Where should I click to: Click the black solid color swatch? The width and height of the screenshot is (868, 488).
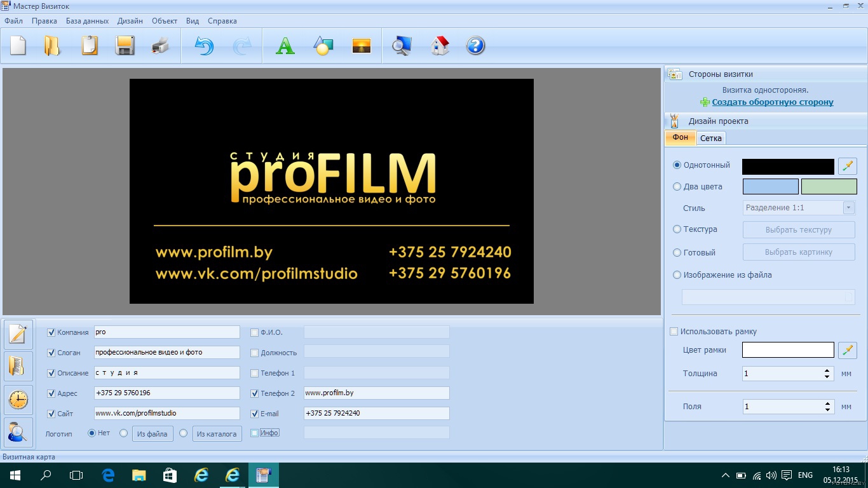(x=788, y=166)
